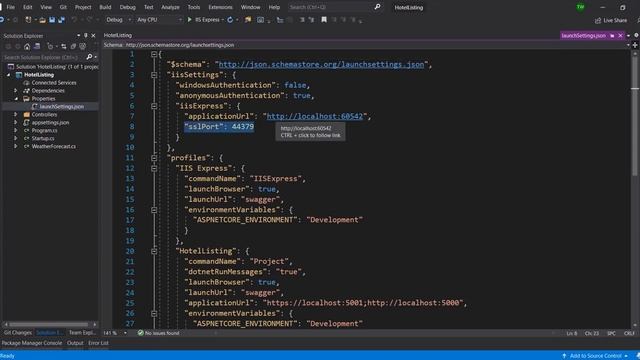
Task: Open the Debug configuration dropdown
Action: 118,20
